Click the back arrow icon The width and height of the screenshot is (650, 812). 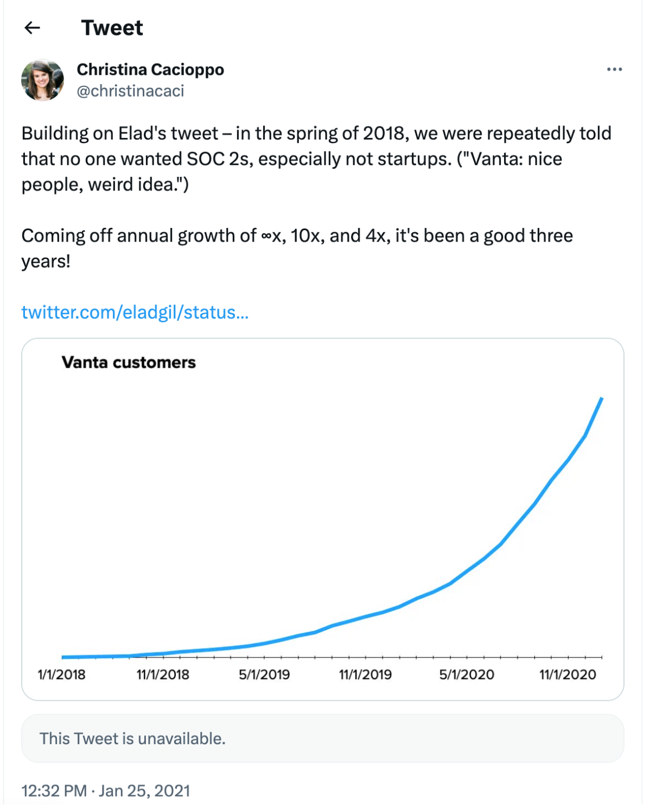coord(33,28)
